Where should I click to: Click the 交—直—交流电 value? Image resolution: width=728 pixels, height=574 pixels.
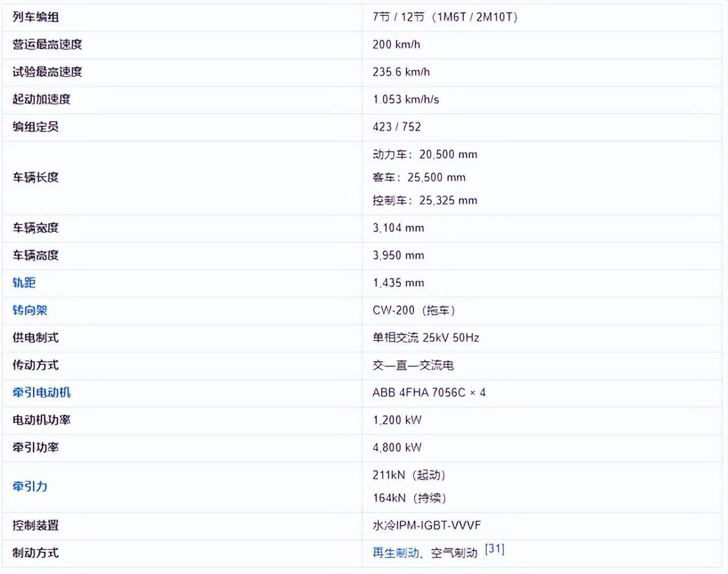pos(413,365)
